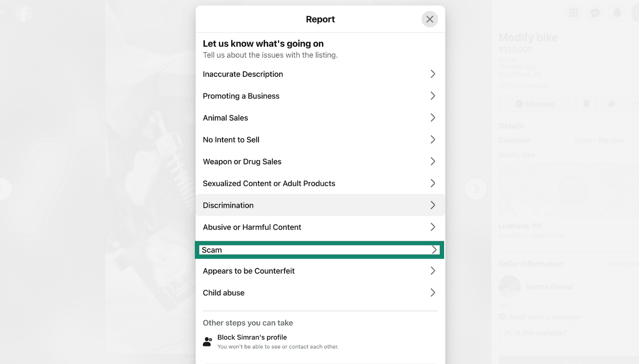Expand the Child abuse option chevron

[x=433, y=292]
